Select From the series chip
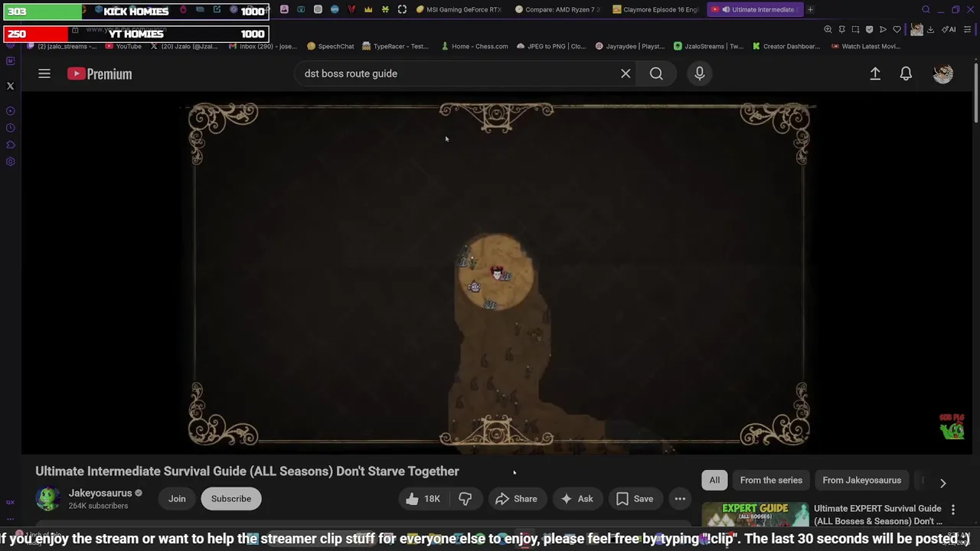 (x=771, y=481)
